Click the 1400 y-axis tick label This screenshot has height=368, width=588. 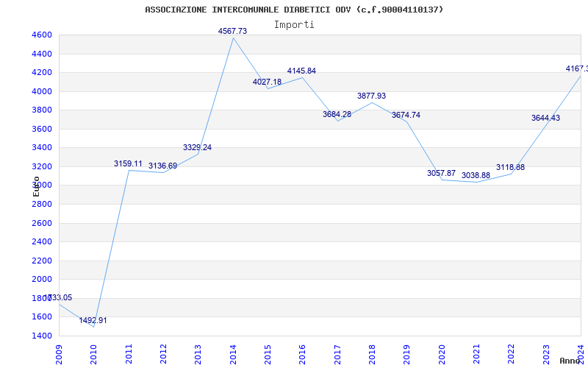pyautogui.click(x=42, y=336)
